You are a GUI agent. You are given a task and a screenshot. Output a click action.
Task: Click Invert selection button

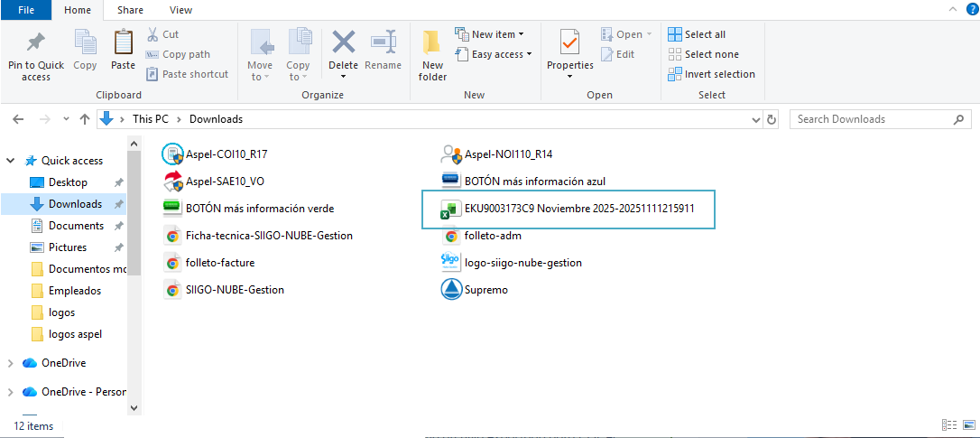tap(711, 74)
